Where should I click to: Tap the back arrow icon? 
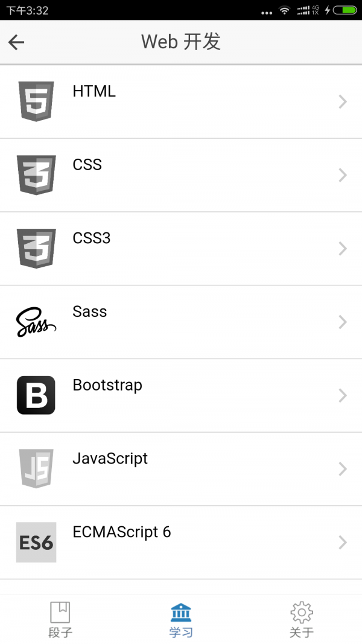click(16, 42)
